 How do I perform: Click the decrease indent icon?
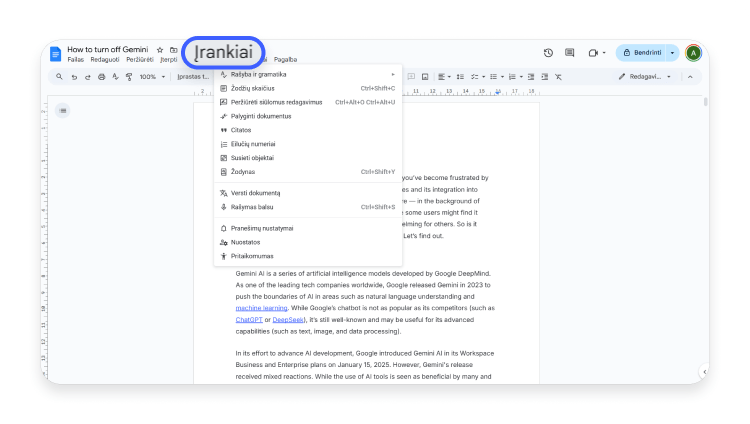(530, 77)
